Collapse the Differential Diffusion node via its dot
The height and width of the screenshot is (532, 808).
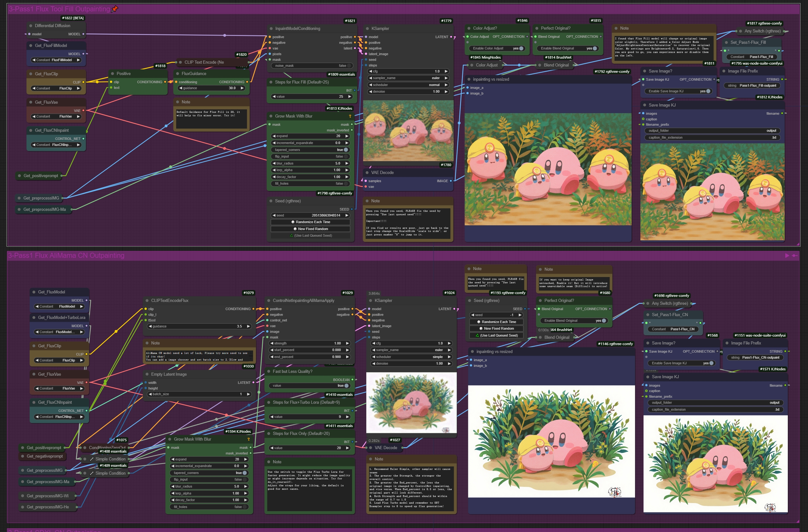31,26
